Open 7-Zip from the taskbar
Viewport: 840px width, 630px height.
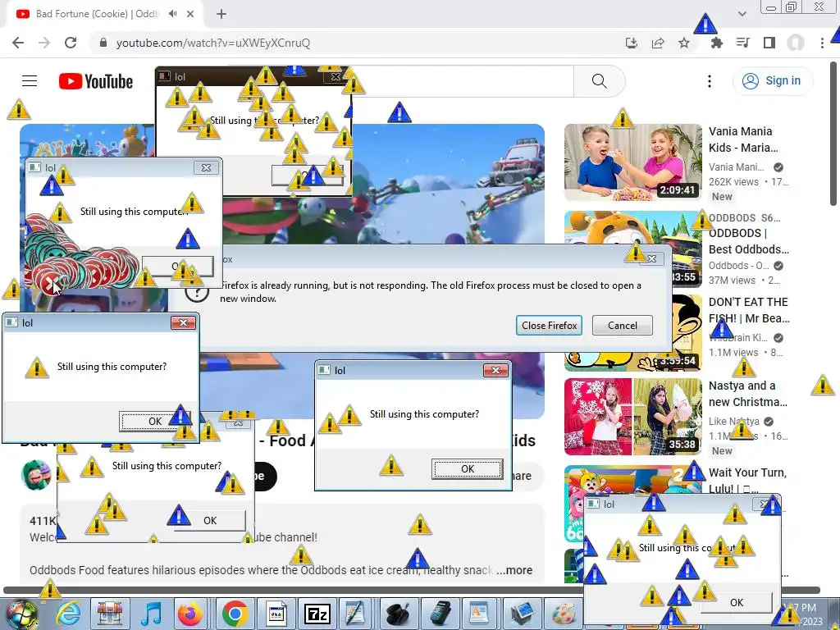click(317, 614)
